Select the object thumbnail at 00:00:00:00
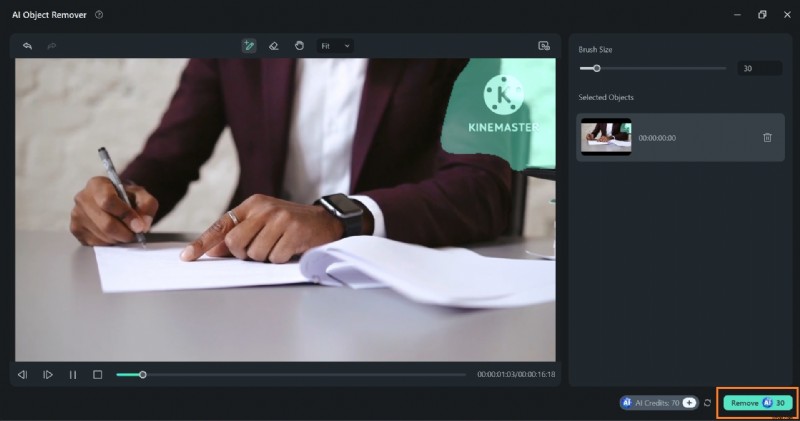Image resolution: width=800 pixels, height=421 pixels. point(606,137)
